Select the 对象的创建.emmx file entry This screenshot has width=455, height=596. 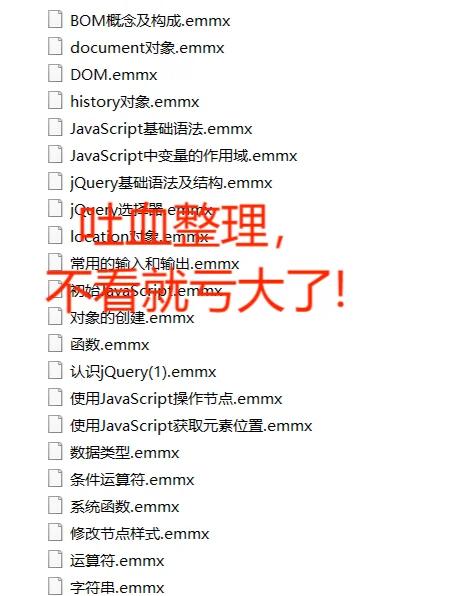[132, 317]
